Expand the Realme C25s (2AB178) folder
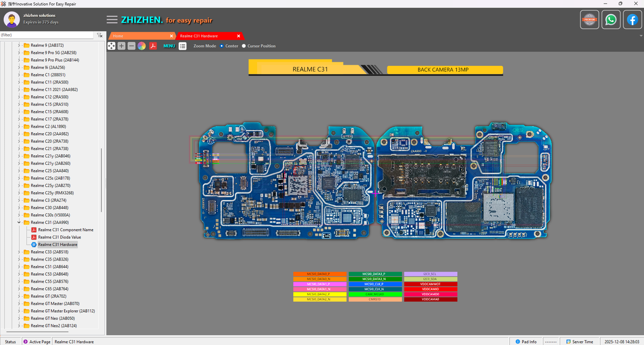Screen dimensions: 644x345 pyautogui.click(x=19, y=178)
